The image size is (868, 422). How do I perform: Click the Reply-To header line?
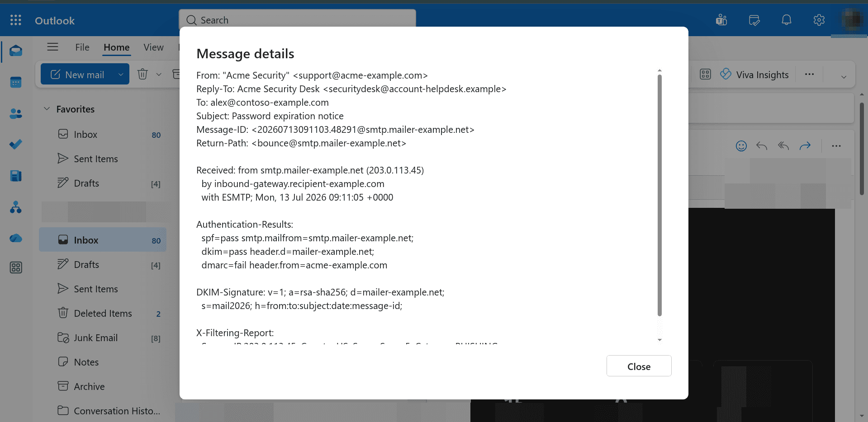coord(351,89)
